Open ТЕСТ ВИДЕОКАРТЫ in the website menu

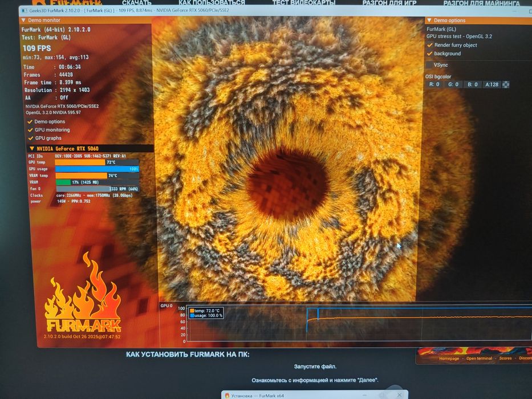[x=304, y=3]
